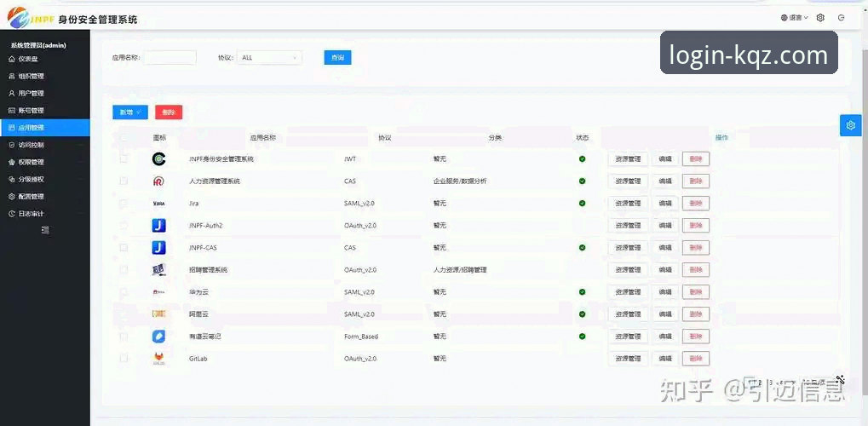Viewport: 868px width, 426px height.
Task: Click the 阿里云 app icon
Action: pos(159,314)
